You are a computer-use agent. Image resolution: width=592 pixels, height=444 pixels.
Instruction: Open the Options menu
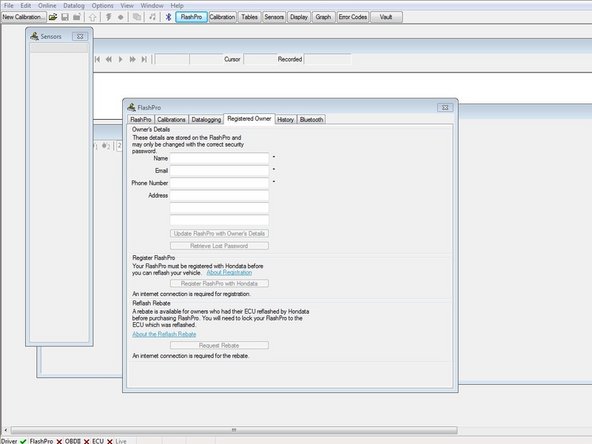(102, 6)
